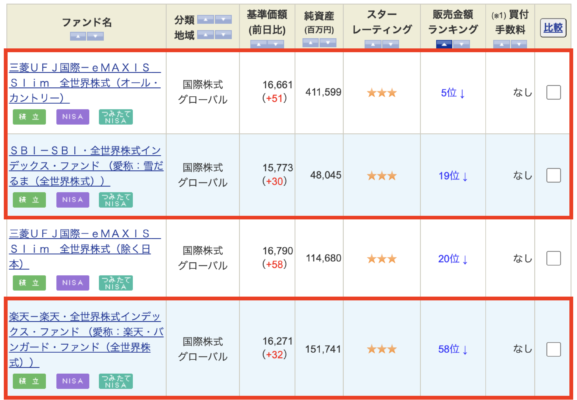577x400 pixels.
Task: Open eMAXIS Slim 全世界株式（オール・カントリー） fund link
Action: (x=85, y=83)
